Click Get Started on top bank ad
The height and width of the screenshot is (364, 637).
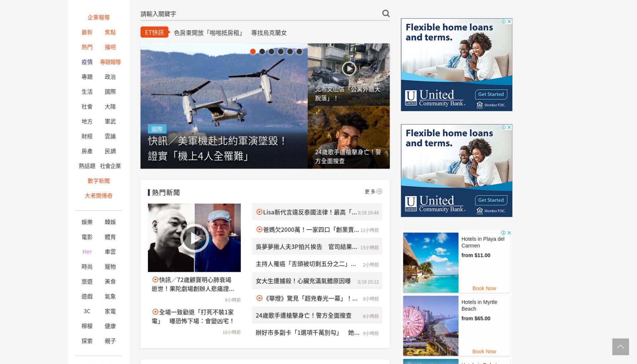click(x=491, y=94)
